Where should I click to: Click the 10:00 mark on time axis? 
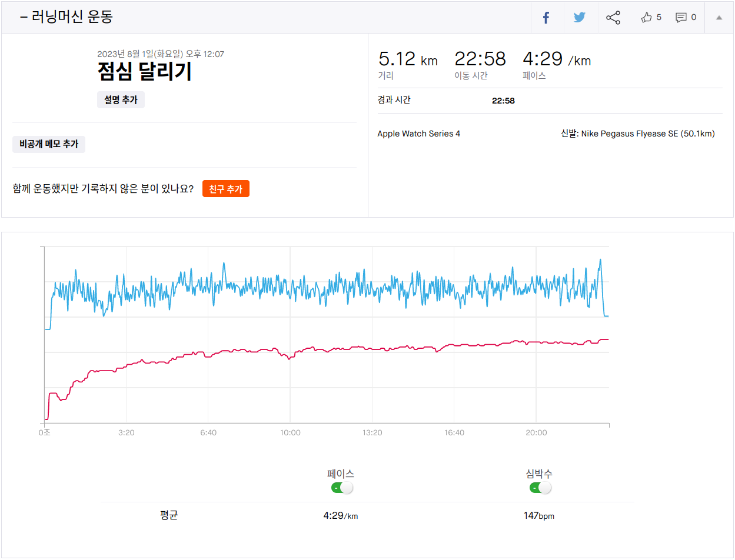pos(290,433)
